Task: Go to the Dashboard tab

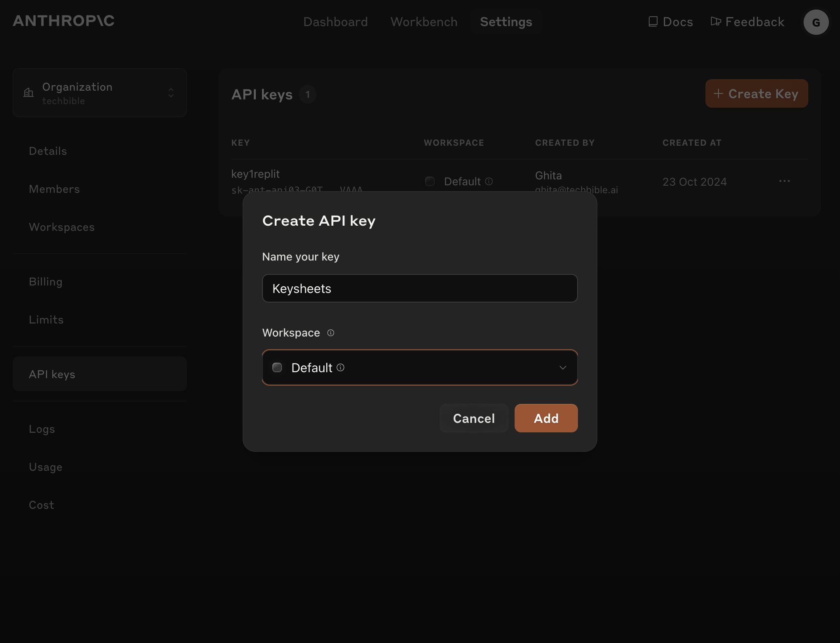Action: [x=336, y=22]
